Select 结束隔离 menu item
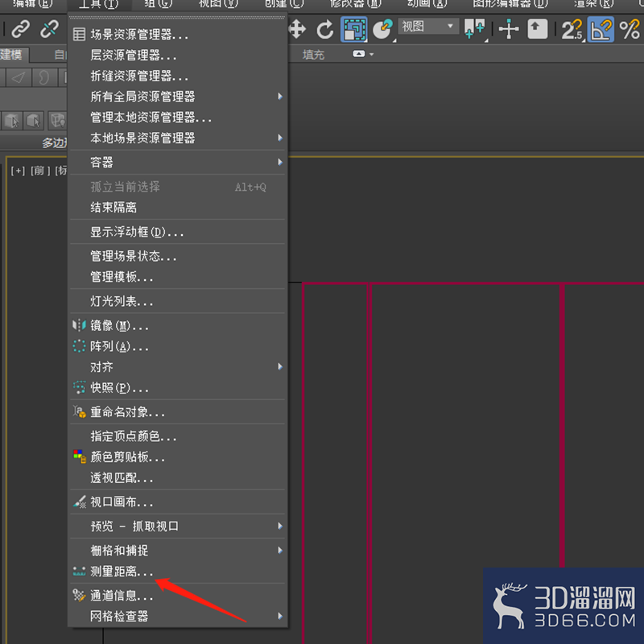The width and height of the screenshot is (644, 644). click(x=177, y=208)
